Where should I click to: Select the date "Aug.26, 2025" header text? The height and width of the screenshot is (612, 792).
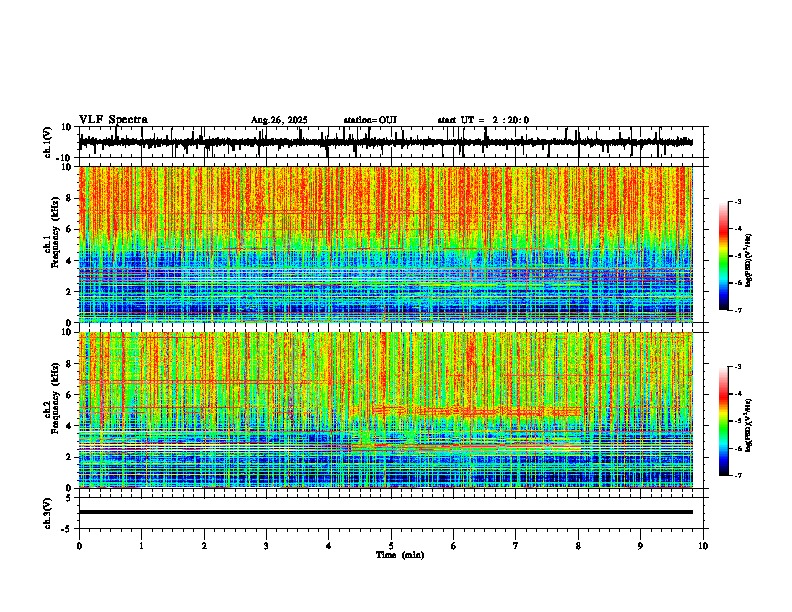pos(279,120)
